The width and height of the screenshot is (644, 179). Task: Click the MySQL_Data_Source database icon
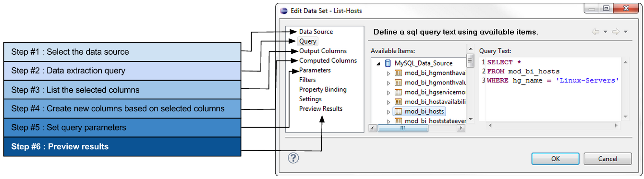[x=388, y=63]
